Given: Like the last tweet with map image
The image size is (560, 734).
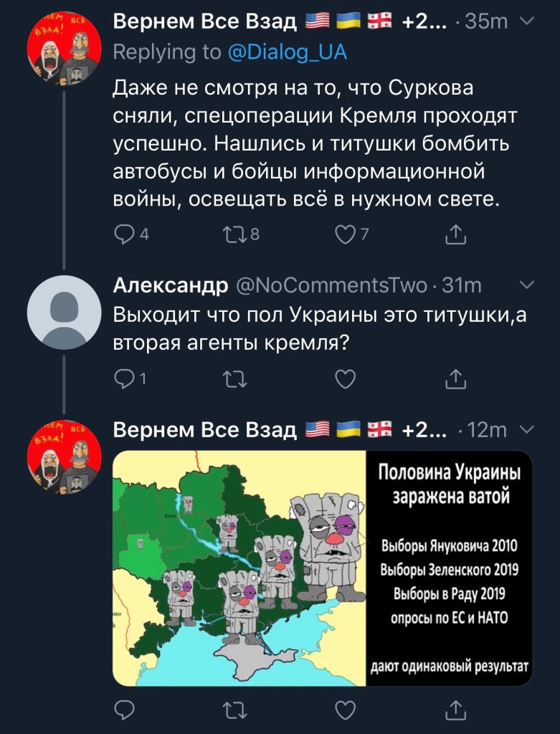Looking at the screenshot, I should [x=346, y=710].
